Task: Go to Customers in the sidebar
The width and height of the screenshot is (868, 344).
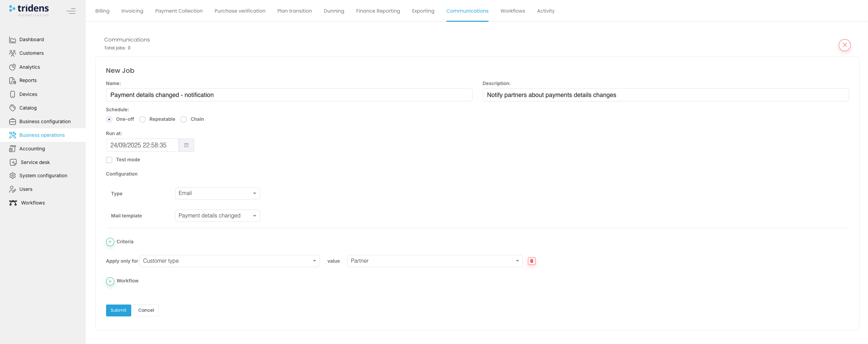Action: (31, 53)
